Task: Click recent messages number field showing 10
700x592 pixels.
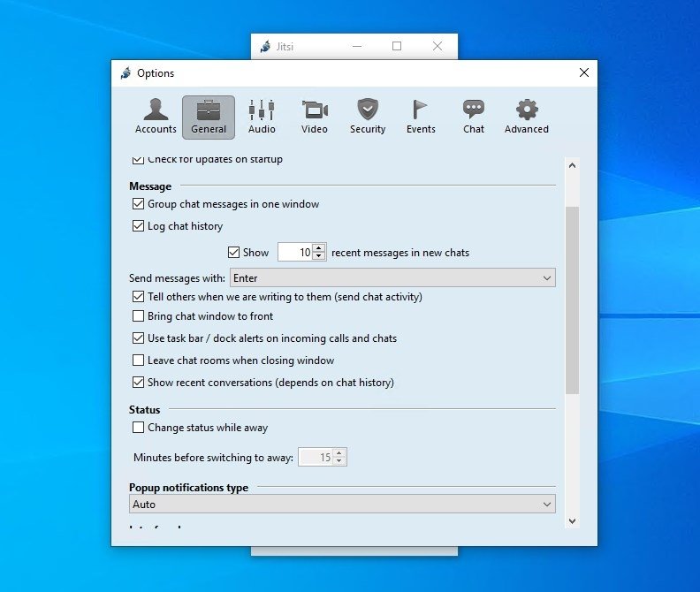Action: point(295,252)
